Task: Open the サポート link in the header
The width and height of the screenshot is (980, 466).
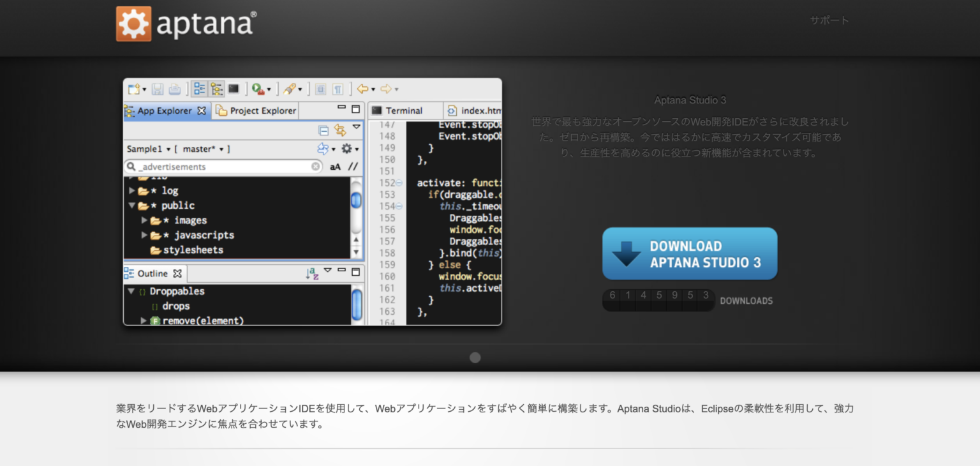Action: click(x=828, y=20)
